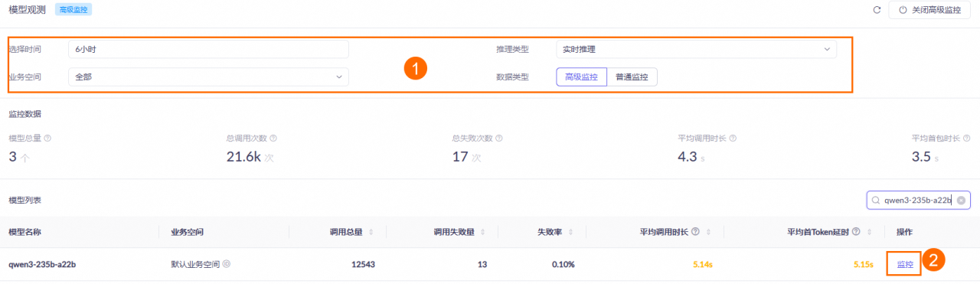Select 普通监控 data type option
The image size is (980, 284).
coord(632,77)
